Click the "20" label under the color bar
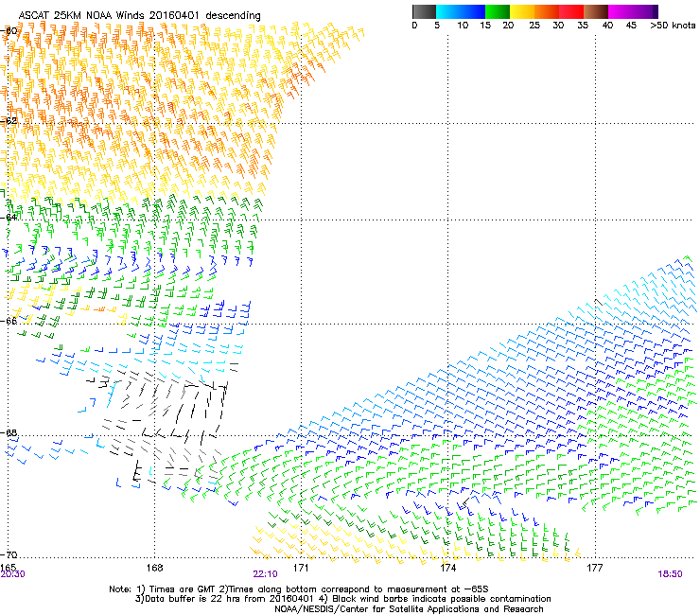The height and width of the screenshot is (615, 700). (508, 26)
